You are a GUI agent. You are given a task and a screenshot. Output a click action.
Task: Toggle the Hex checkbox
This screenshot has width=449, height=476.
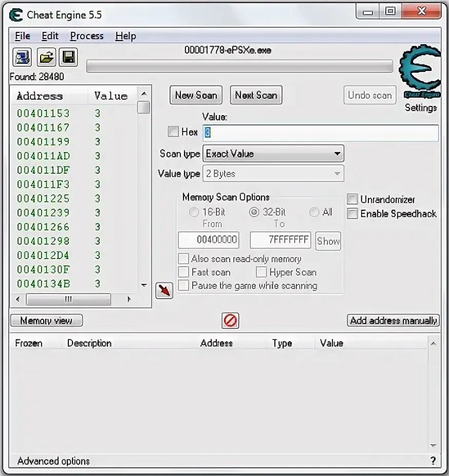pos(173,132)
